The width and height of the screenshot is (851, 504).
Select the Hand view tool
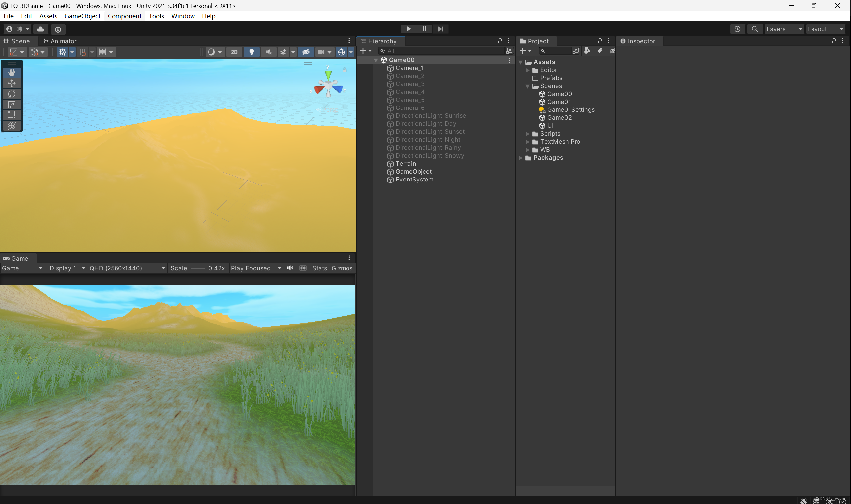point(12,72)
